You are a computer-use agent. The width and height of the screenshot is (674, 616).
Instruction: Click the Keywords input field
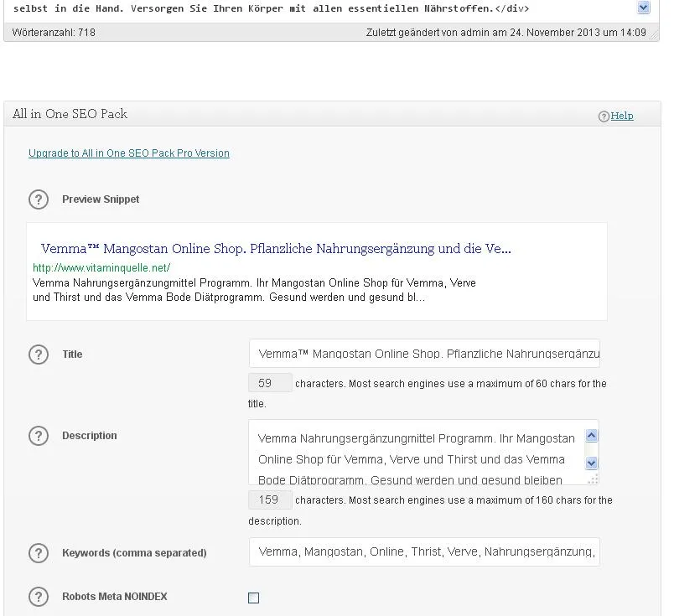(424, 552)
